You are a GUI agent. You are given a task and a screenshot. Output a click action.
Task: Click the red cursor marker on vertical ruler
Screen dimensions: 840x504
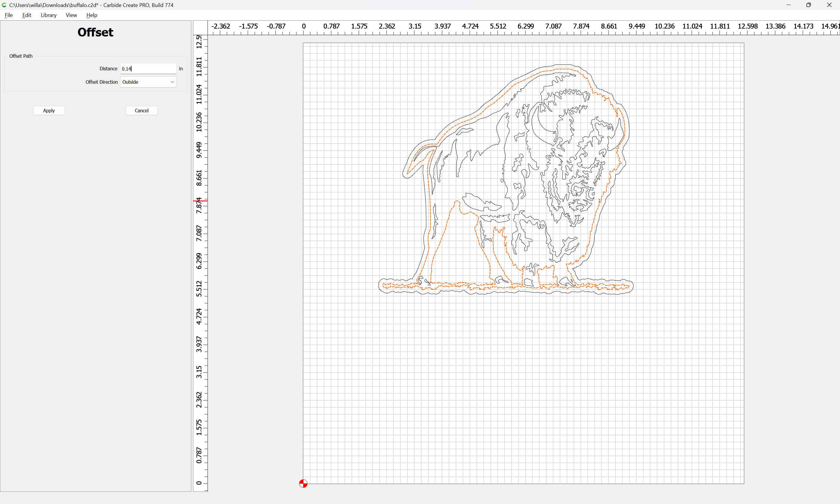coord(200,201)
